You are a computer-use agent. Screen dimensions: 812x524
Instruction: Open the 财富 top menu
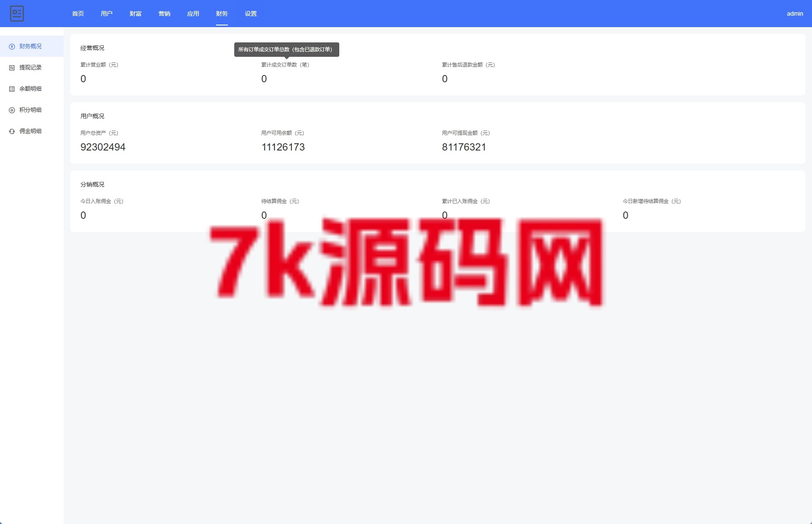(x=136, y=14)
